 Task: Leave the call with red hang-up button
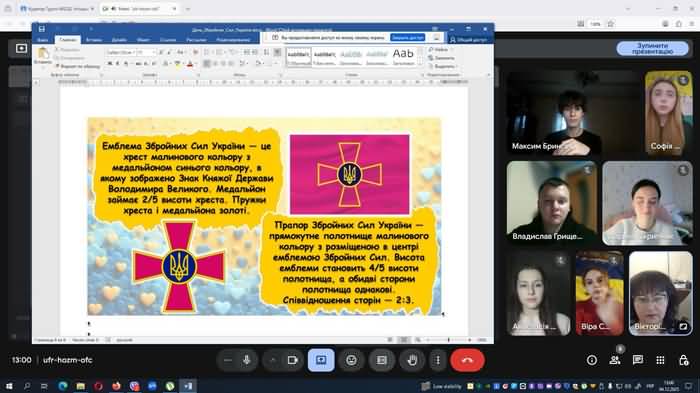coord(467,360)
